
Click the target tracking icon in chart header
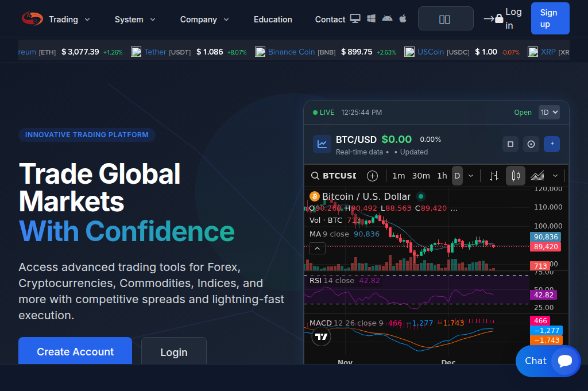coord(531,144)
